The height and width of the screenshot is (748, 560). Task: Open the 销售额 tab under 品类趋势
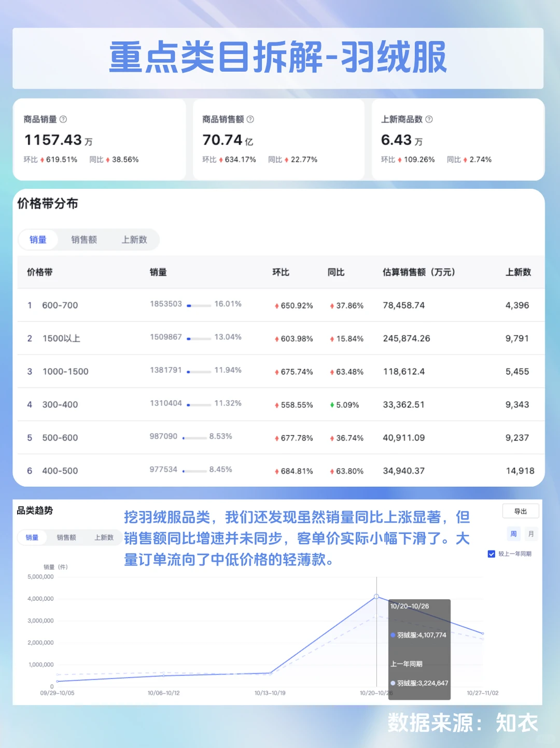tap(66, 538)
